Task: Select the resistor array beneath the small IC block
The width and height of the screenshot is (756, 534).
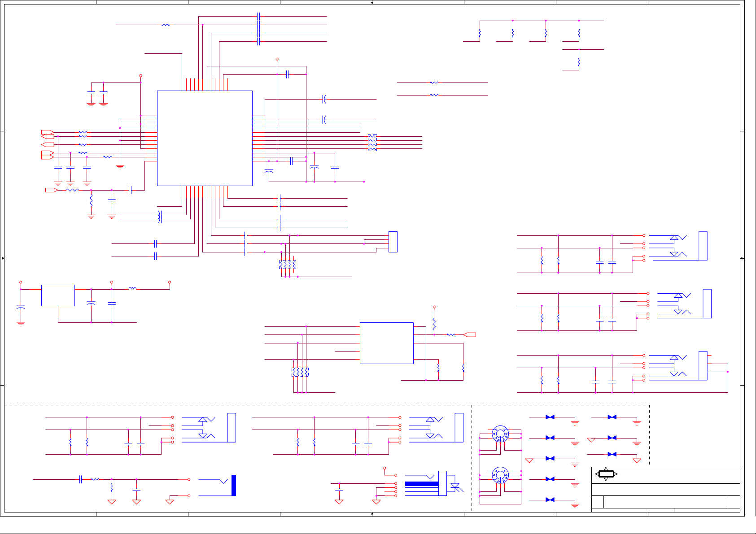Action: coord(300,372)
